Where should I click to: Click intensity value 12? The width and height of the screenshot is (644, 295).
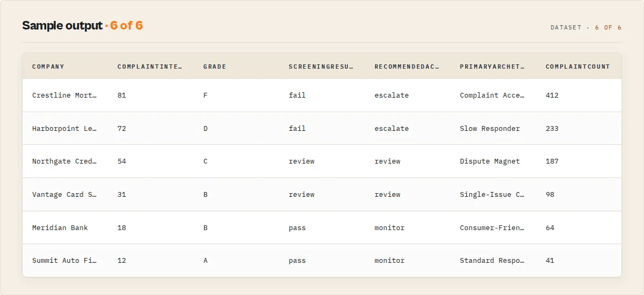(122, 261)
